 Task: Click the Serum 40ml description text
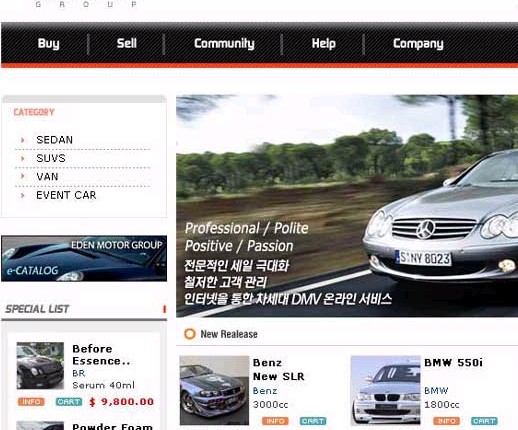[103, 385]
